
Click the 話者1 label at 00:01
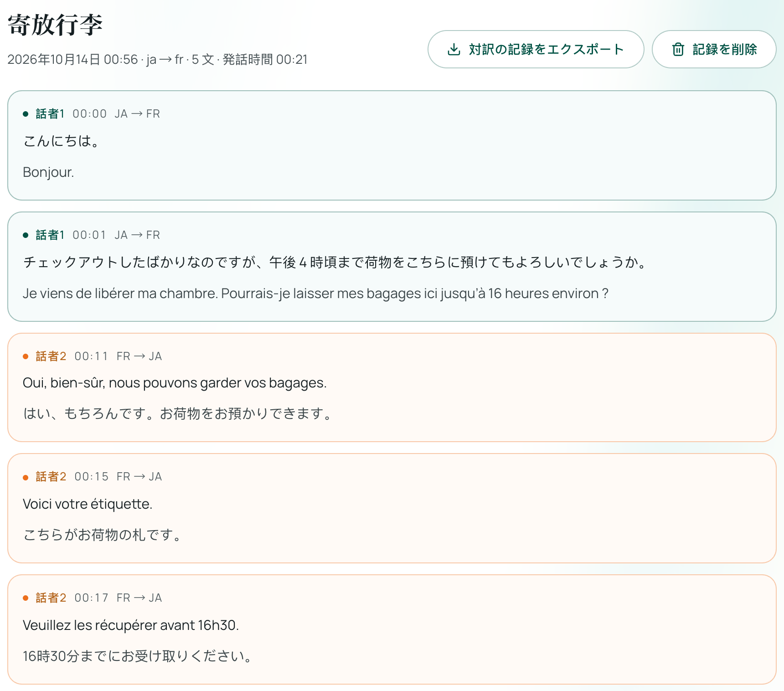50,235
